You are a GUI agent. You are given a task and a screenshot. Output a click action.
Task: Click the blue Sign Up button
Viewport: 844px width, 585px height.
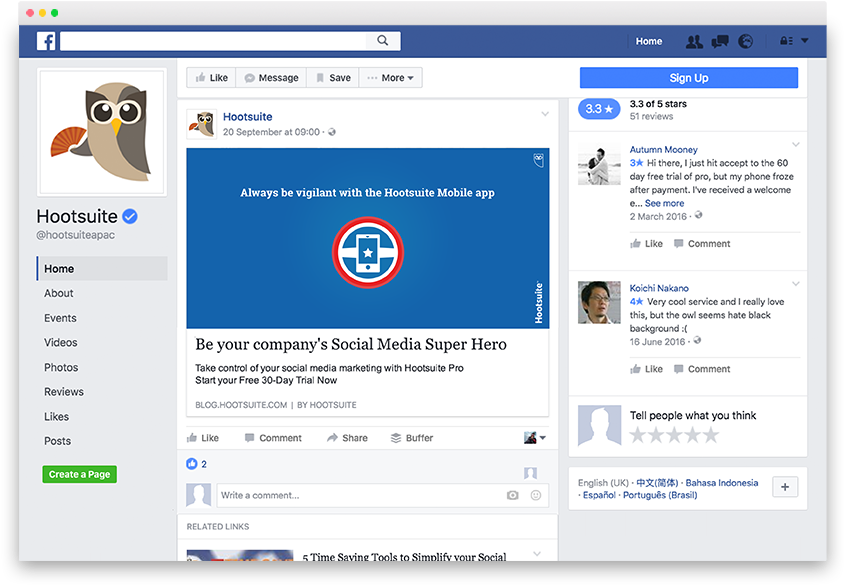(x=688, y=78)
